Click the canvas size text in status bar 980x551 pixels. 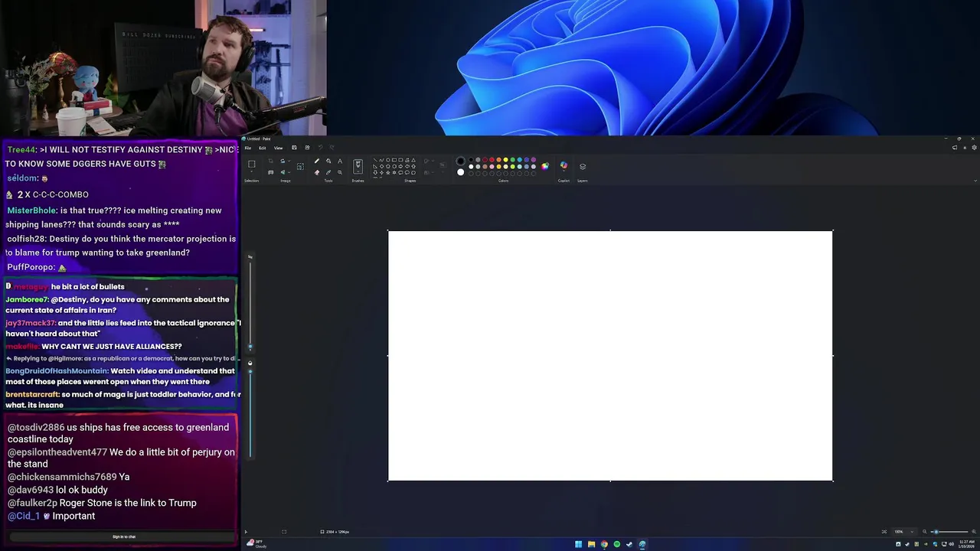(338, 532)
